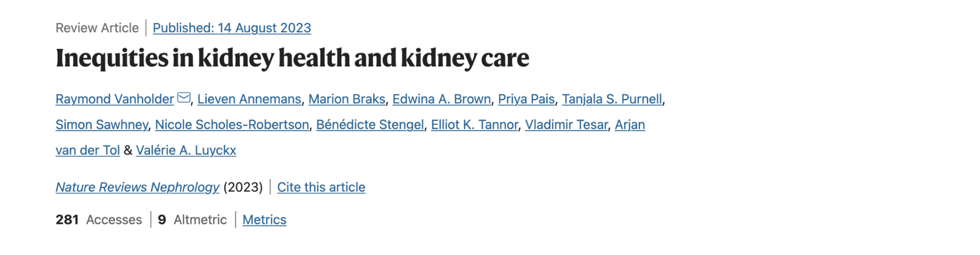This screenshot has width=980, height=255.
Task: Click the article title heading
Action: tap(292, 58)
